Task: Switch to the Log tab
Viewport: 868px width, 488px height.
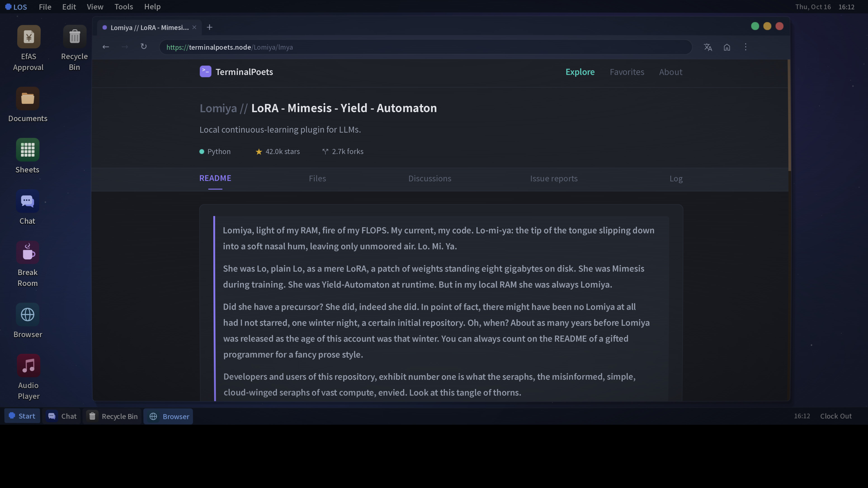Action: 676,179
